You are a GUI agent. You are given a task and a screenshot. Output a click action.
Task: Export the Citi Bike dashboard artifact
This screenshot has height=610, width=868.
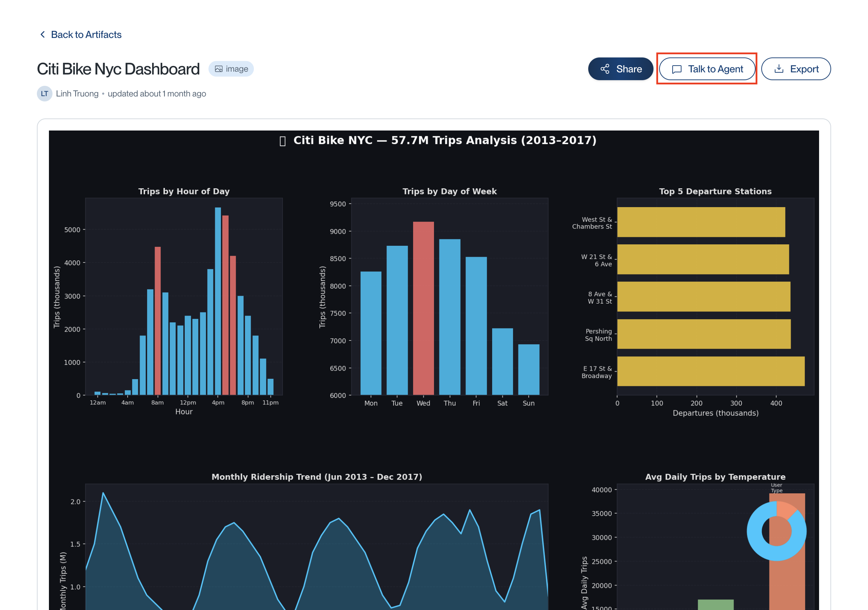point(796,69)
